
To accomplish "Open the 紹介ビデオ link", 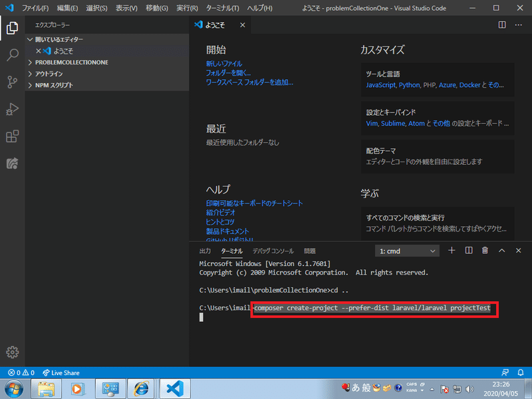I will coord(221,212).
